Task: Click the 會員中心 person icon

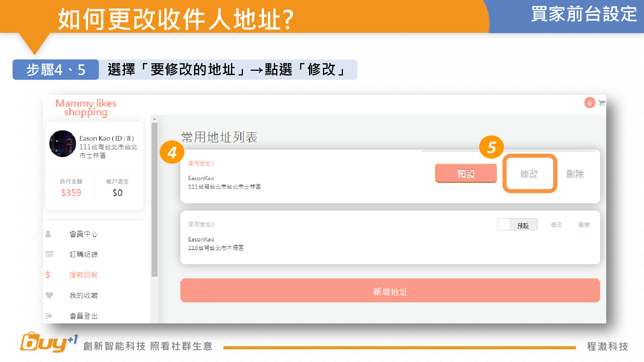Action: (49, 234)
